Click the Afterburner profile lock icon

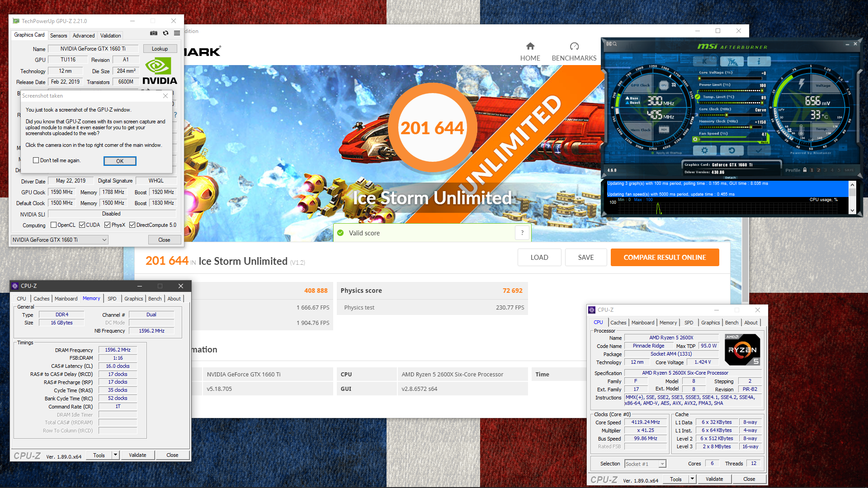tap(805, 170)
